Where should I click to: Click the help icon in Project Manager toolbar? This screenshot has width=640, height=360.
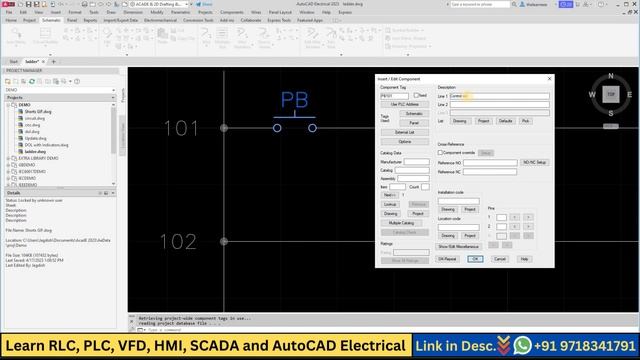pos(77,82)
